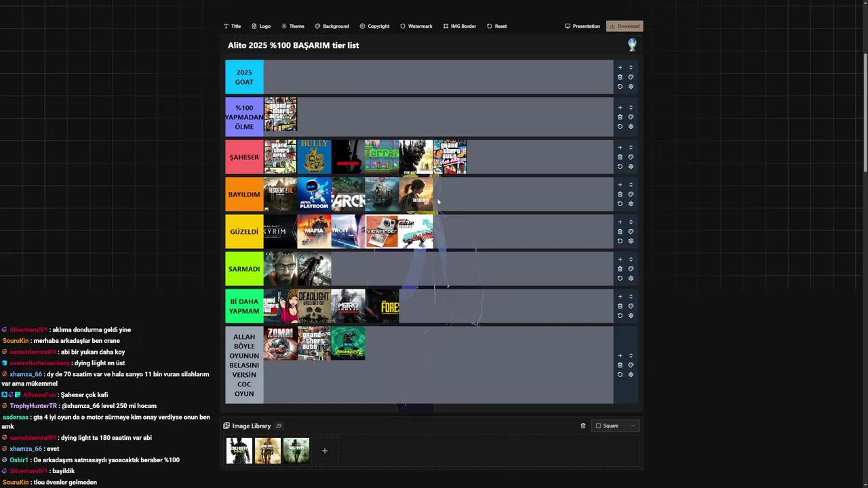The width and height of the screenshot is (868, 488).
Task: Click the TrophyHunterTR username in chat
Action: (34, 406)
